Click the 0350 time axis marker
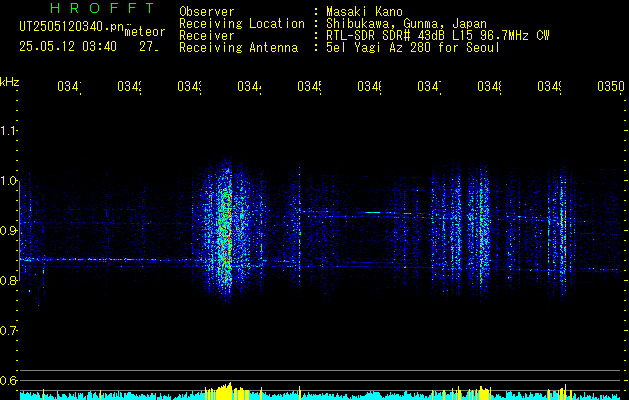The image size is (629, 400). [611, 86]
